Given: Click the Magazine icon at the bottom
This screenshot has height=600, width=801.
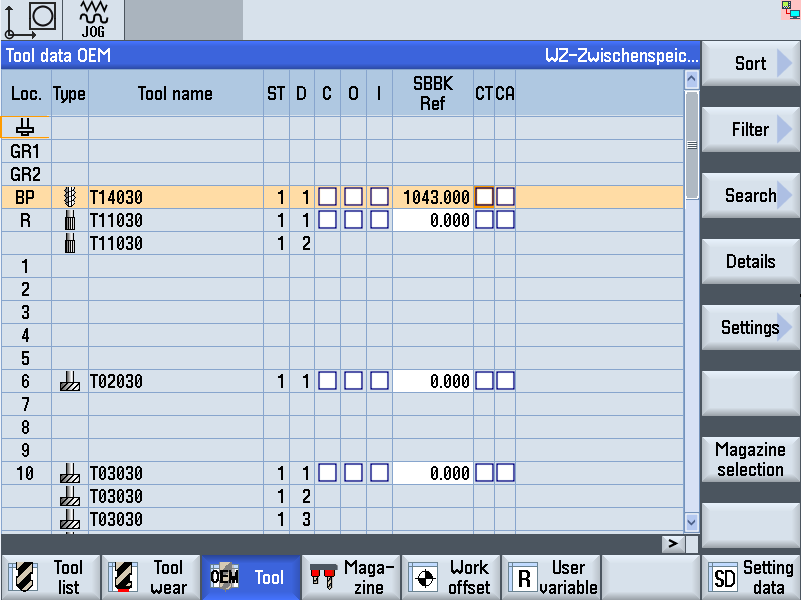Looking at the screenshot, I should pyautogui.click(x=325, y=576).
